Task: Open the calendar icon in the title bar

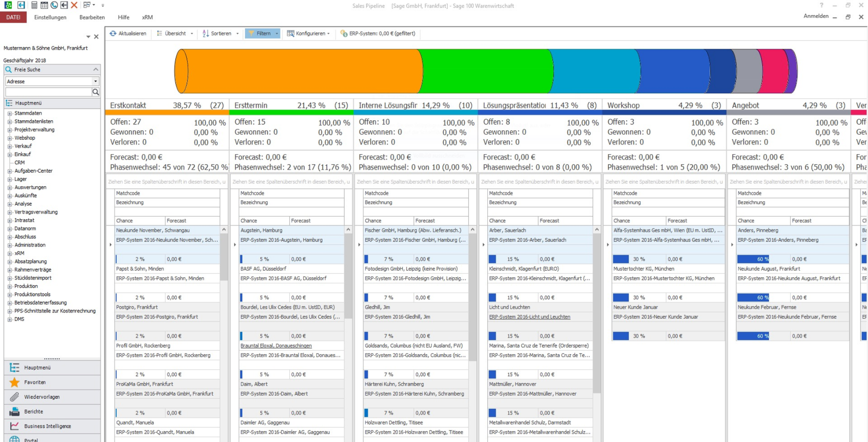Action: click(44, 5)
